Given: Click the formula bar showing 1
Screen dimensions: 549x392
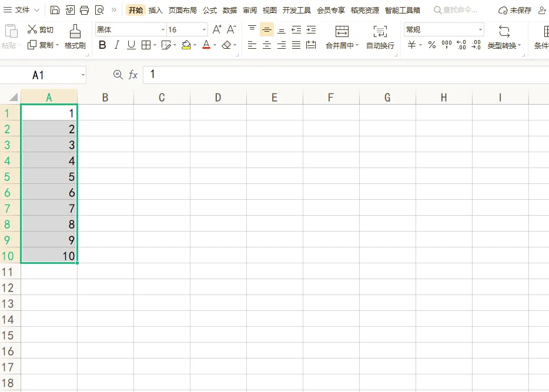Looking at the screenshot, I should [346, 75].
